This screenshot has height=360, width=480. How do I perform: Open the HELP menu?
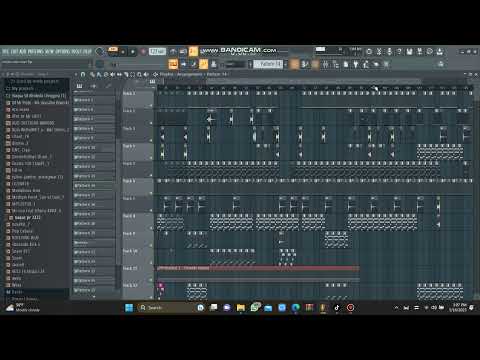[x=88, y=52]
